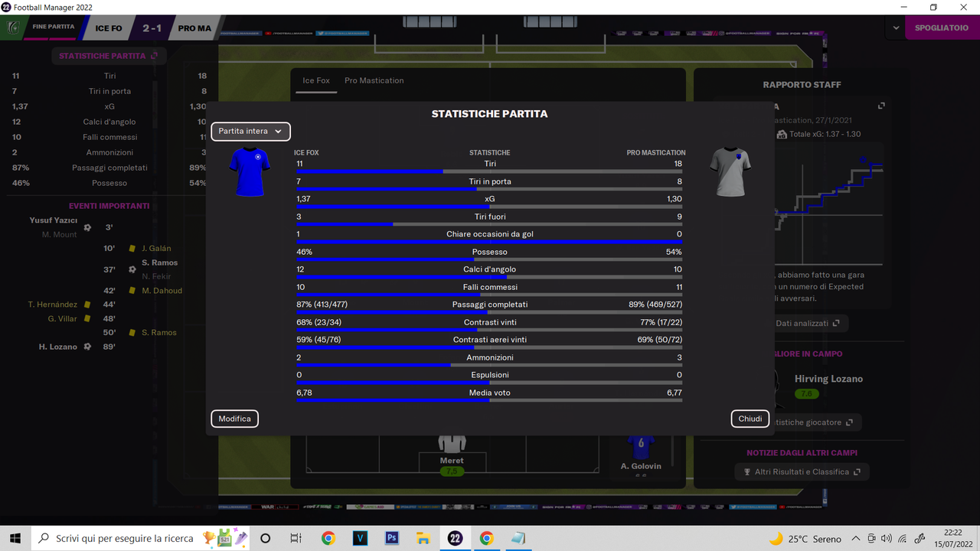Expand the xG chart pop-out icon
980x551 pixels.
click(x=881, y=106)
